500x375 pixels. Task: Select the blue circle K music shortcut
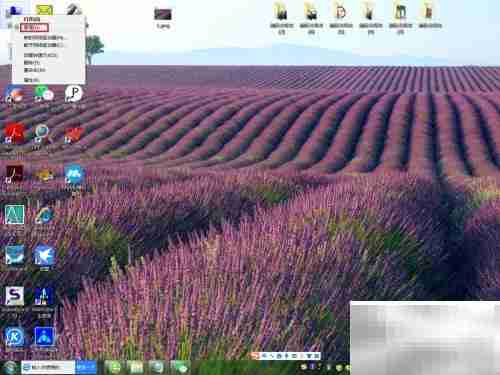pos(14,337)
